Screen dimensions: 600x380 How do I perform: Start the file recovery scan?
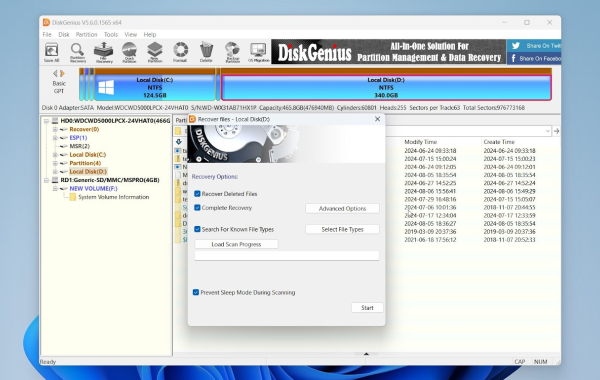coord(367,308)
